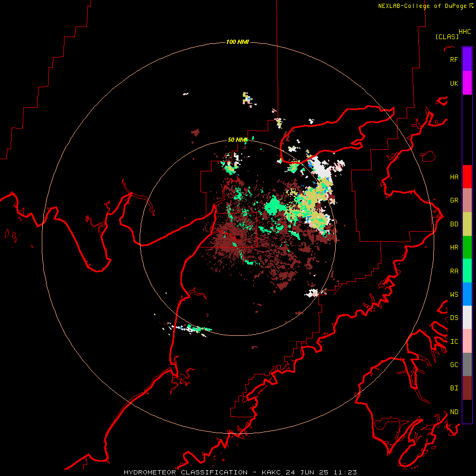Click the UK legend label
Image resolution: width=476 pixels, height=476 pixels.
click(x=454, y=83)
